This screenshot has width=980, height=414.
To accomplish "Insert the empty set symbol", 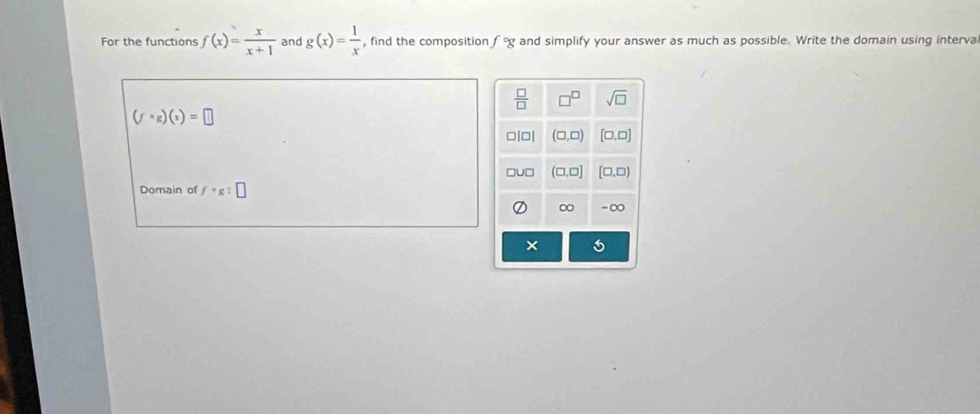I will (x=519, y=209).
